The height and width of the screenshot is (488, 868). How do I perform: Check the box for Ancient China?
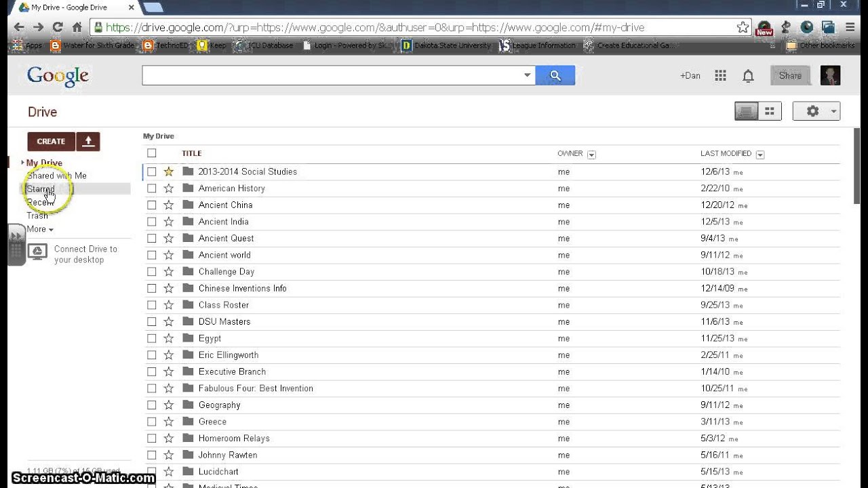point(152,205)
